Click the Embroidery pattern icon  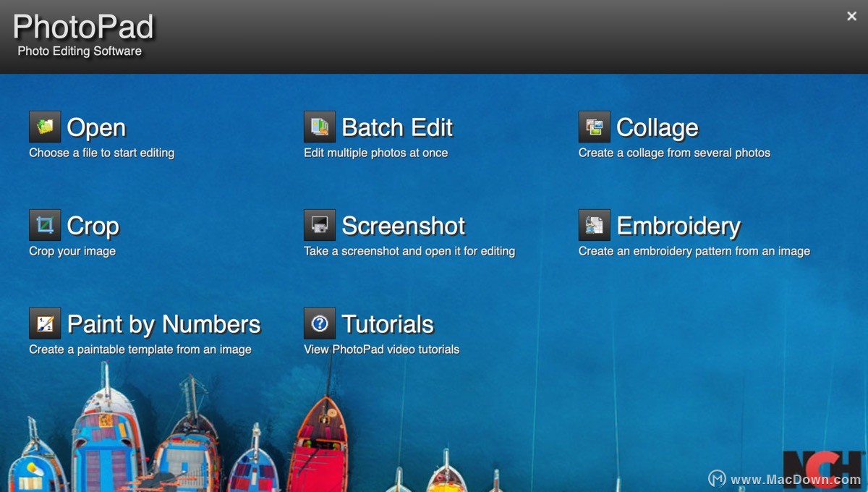pos(595,225)
